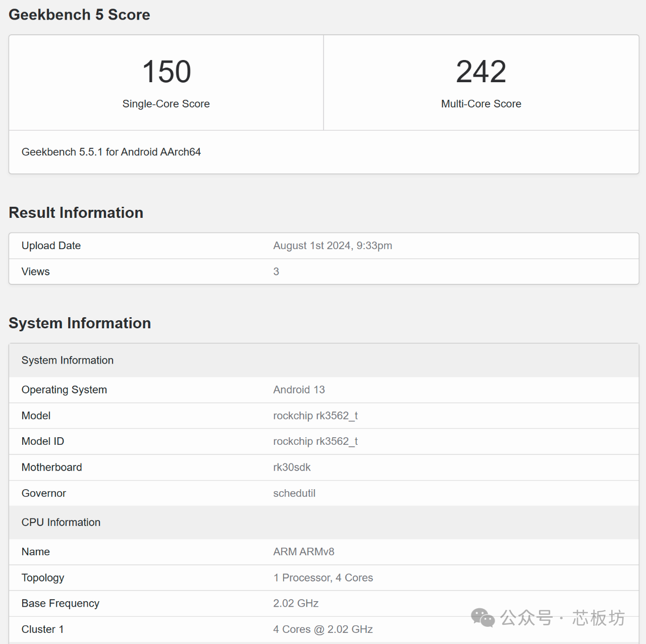Click the 芯板坊 watermark text
This screenshot has width=646, height=644.
[x=598, y=618]
